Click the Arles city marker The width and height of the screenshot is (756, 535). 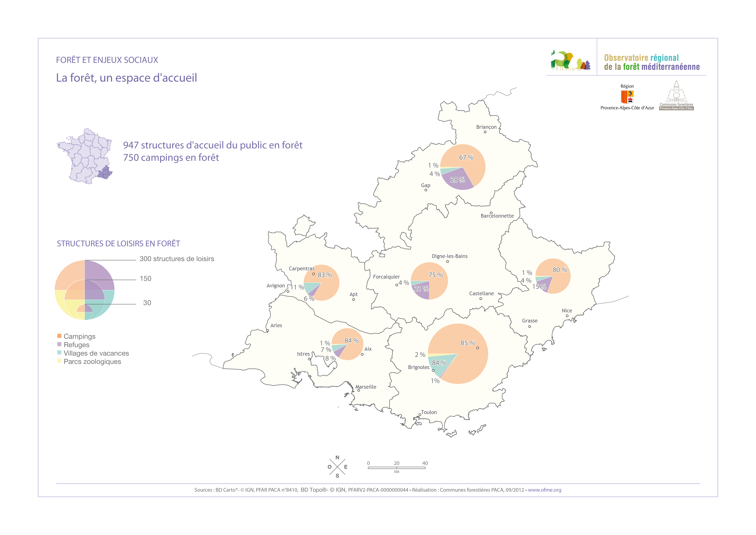coord(268,331)
